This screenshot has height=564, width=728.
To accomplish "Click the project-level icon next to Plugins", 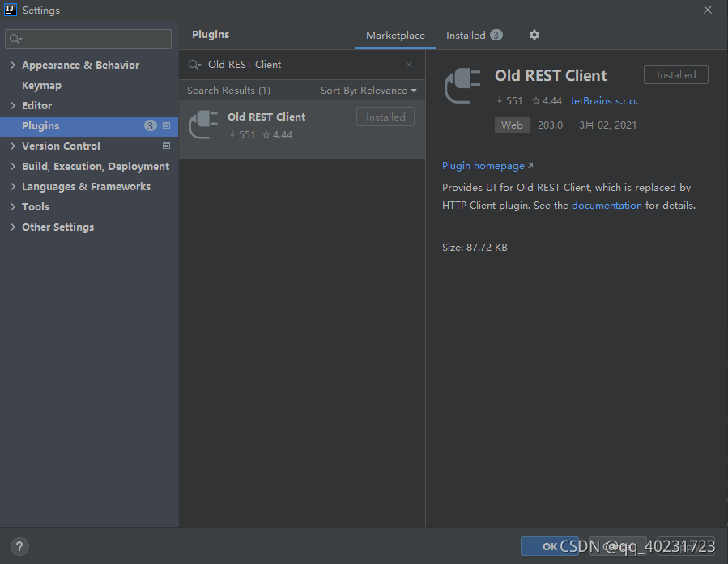I will coord(166,125).
